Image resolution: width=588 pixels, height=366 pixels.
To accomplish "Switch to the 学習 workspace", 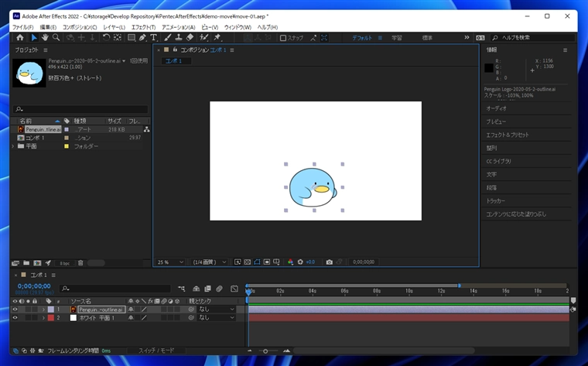I will pos(397,38).
